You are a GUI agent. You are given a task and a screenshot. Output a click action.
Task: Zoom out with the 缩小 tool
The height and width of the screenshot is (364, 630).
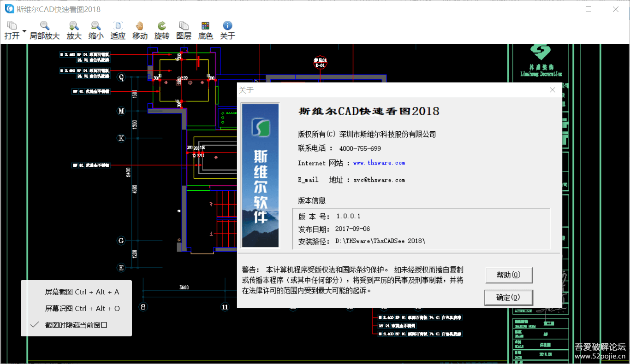(x=96, y=30)
